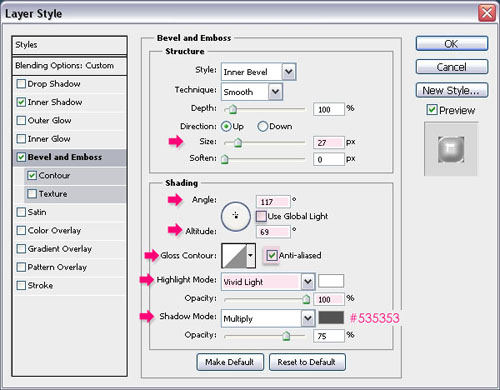This screenshot has width=500, height=390.
Task: Open the Shadow Mode dropdown Multiply
Action: 268,318
